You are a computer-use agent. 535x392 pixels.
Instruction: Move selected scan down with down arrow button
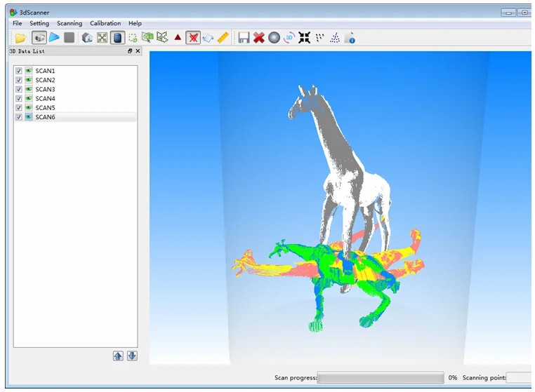click(132, 356)
